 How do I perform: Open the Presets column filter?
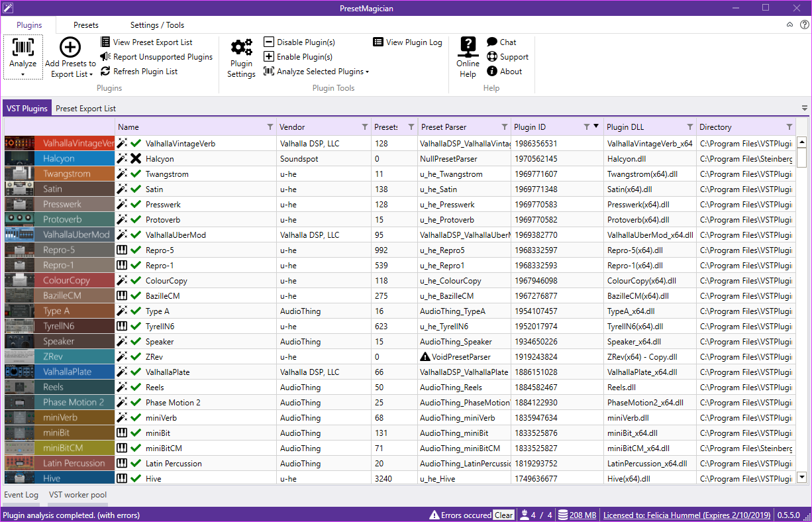coord(411,127)
